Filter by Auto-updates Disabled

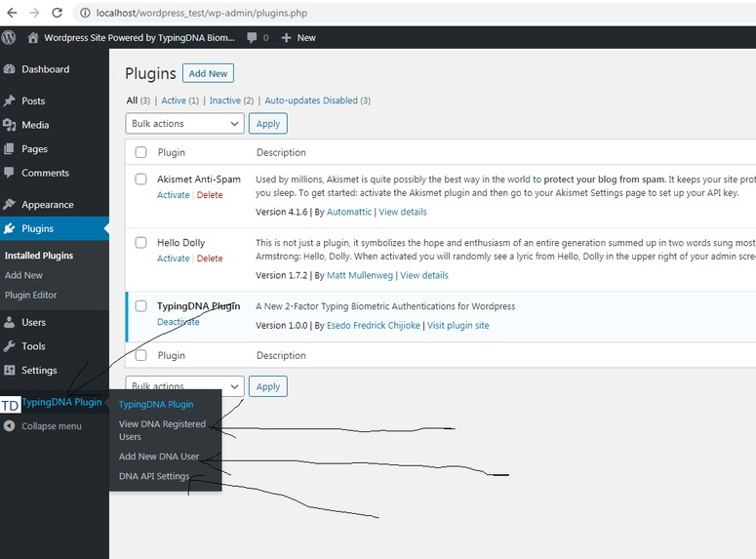[x=317, y=100]
